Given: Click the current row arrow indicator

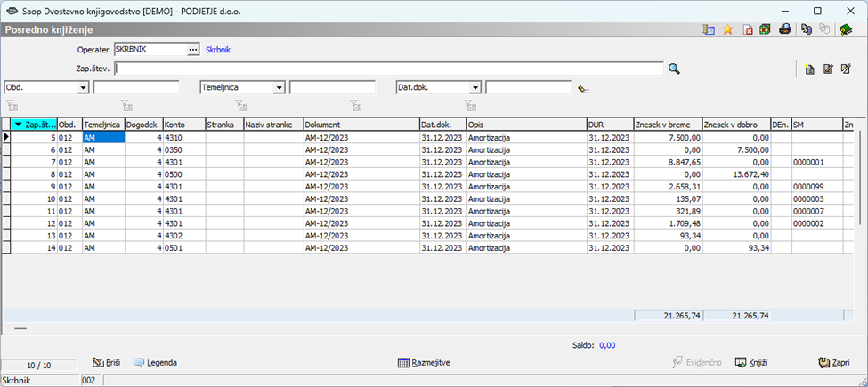Looking at the screenshot, I should (x=6, y=137).
